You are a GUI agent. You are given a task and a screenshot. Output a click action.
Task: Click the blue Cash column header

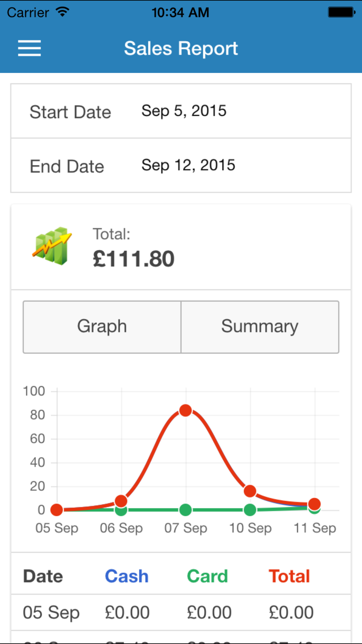[127, 576]
